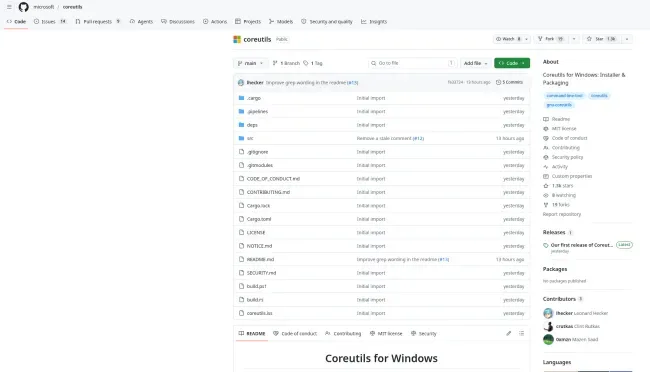650x372 pixels.
Task: Open the build.ps1 file
Action: click(257, 286)
